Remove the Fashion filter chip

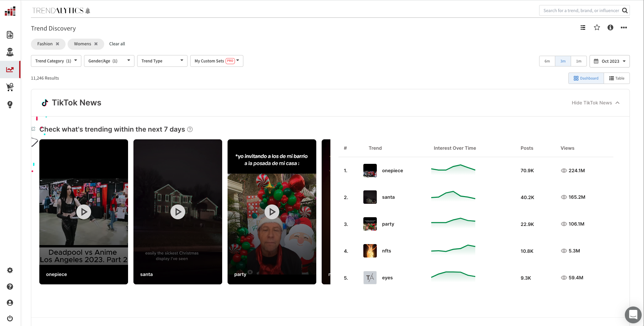pyautogui.click(x=57, y=44)
